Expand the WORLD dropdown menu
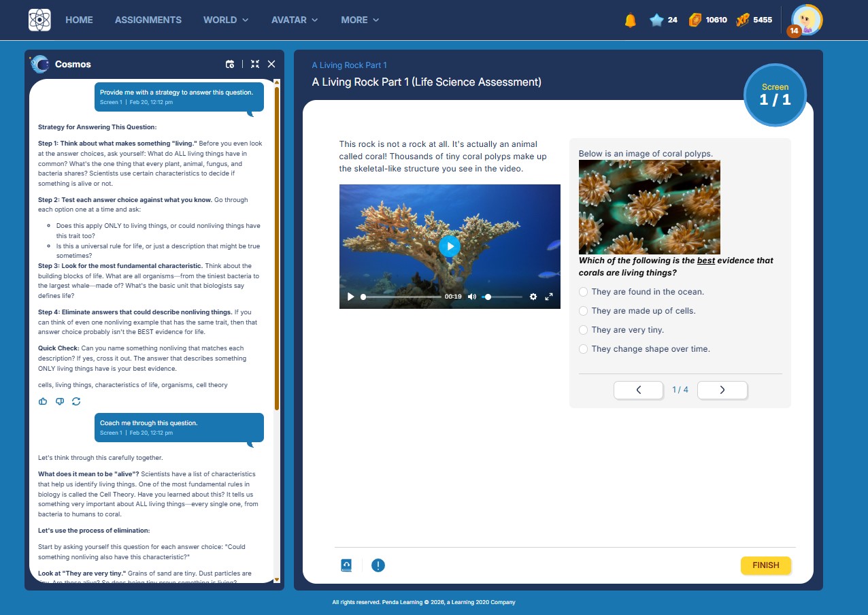Image resolution: width=868 pixels, height=615 pixels. (226, 20)
